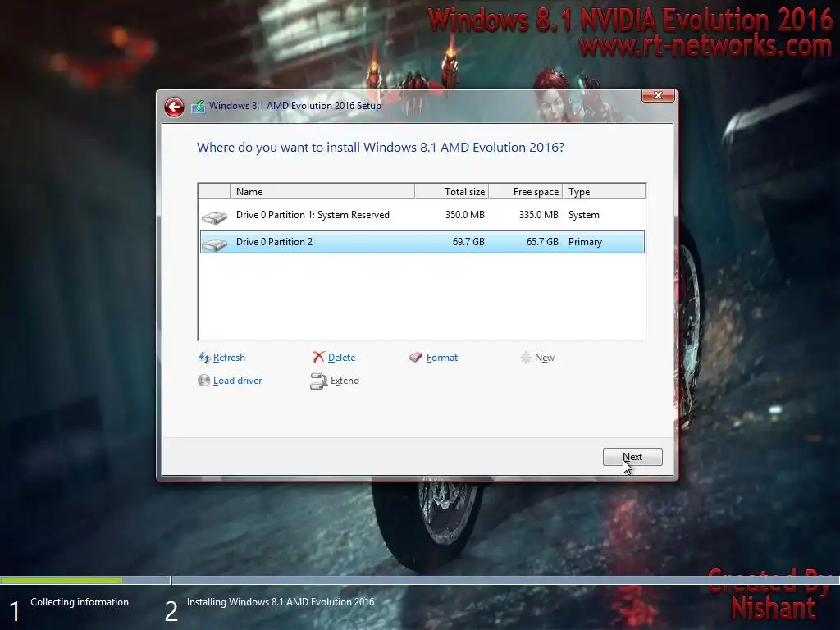Viewport: 840px width, 630px height.
Task: Refresh the partition list
Action: click(x=229, y=358)
